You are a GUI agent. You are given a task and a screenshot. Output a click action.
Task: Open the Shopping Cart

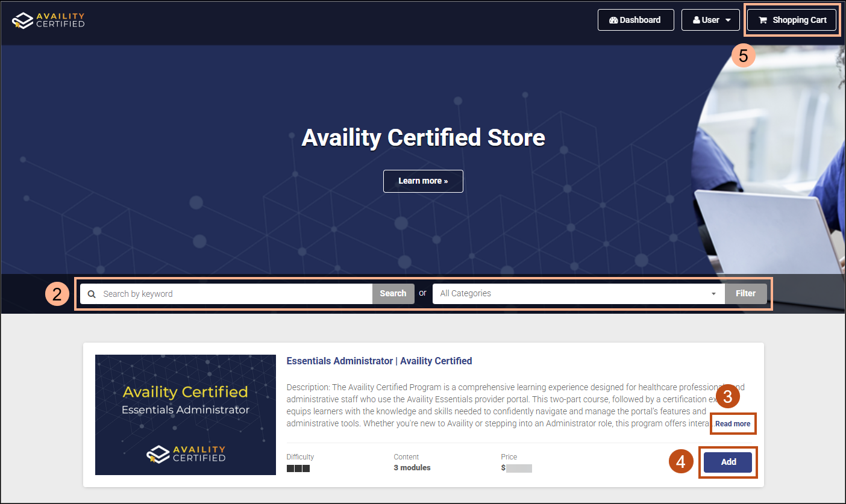pos(792,20)
